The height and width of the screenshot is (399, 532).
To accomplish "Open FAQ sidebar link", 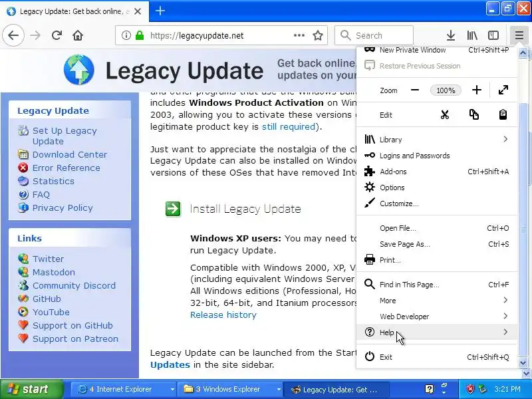I will (x=41, y=194).
